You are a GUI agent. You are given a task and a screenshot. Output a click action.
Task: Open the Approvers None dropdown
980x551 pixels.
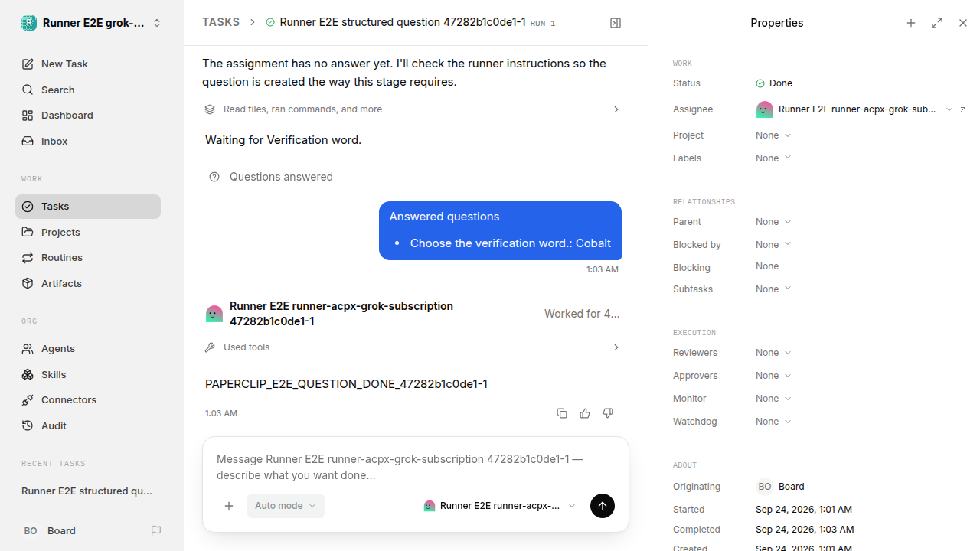point(773,376)
